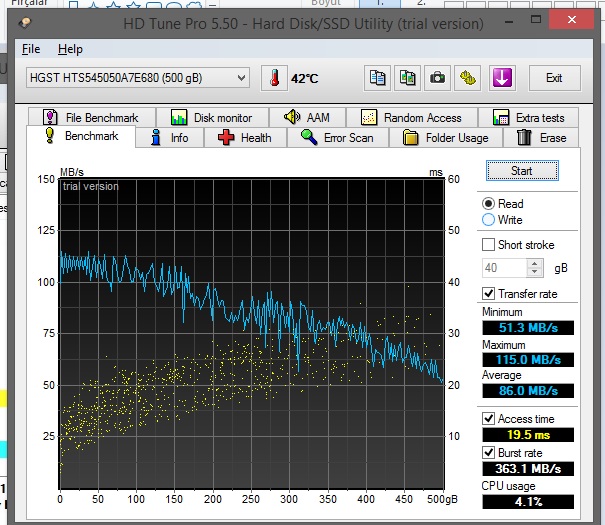
Task: Select the Write radio button
Action: (x=488, y=219)
